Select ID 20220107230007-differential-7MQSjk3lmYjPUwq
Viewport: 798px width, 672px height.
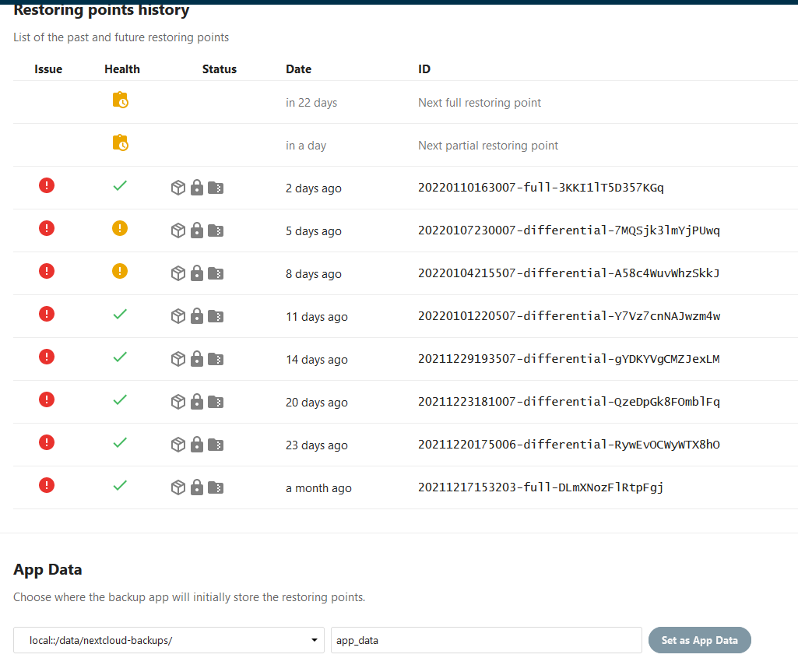point(569,230)
